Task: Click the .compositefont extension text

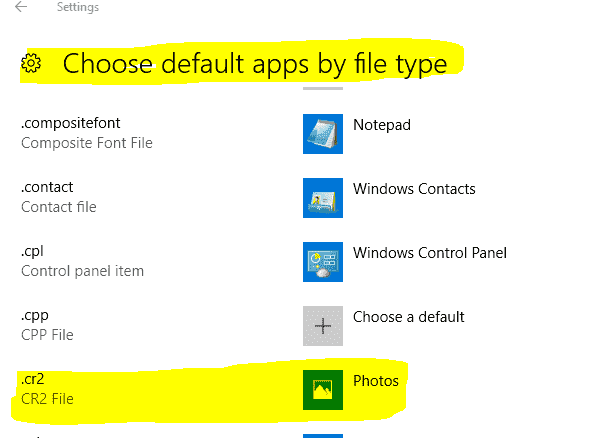Action: tap(71, 124)
